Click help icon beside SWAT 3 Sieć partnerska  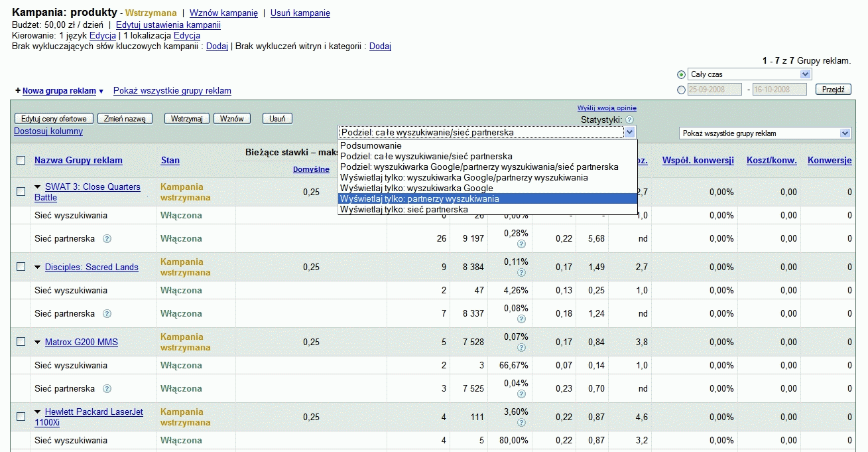107,238
